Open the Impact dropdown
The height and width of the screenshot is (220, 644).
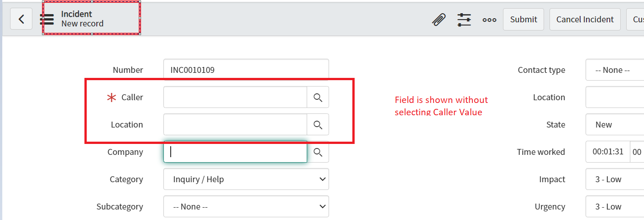click(615, 179)
